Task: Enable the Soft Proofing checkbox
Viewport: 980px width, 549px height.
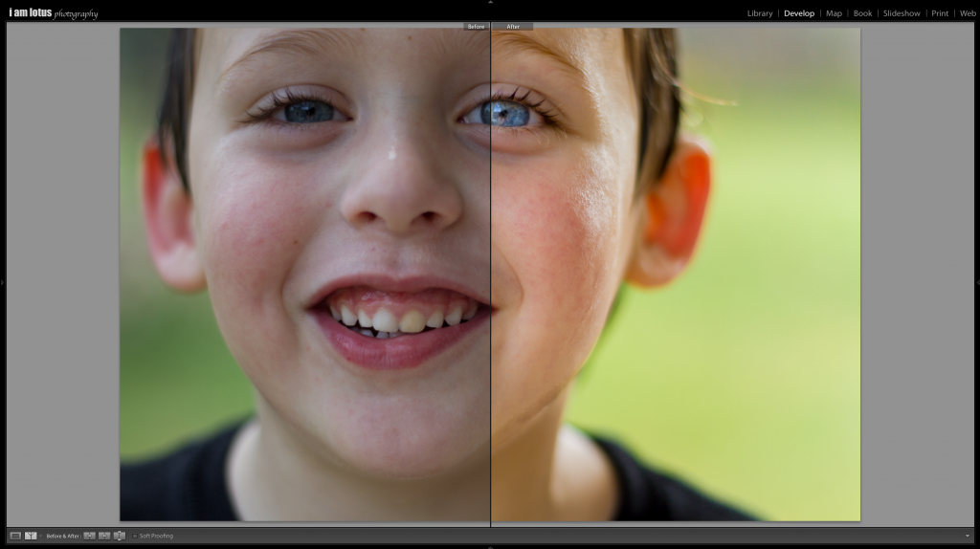Action: tap(134, 536)
